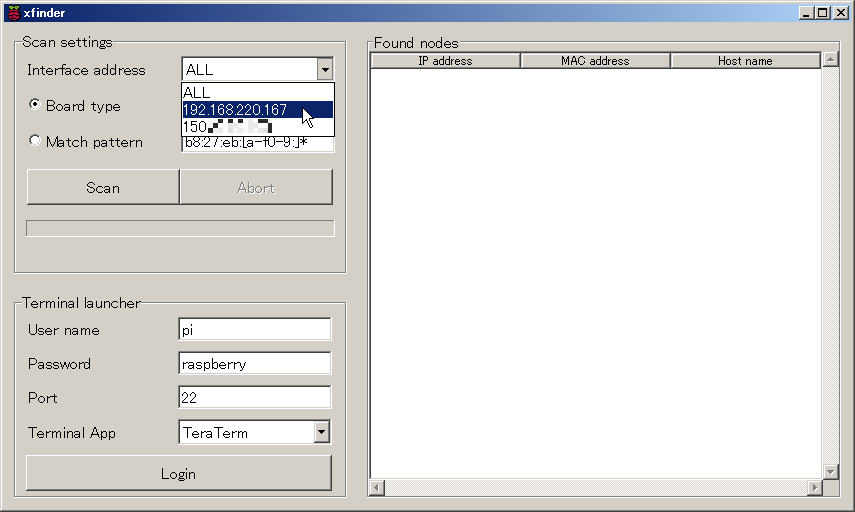
Task: Select the Board type radio button
Action: click(35, 105)
